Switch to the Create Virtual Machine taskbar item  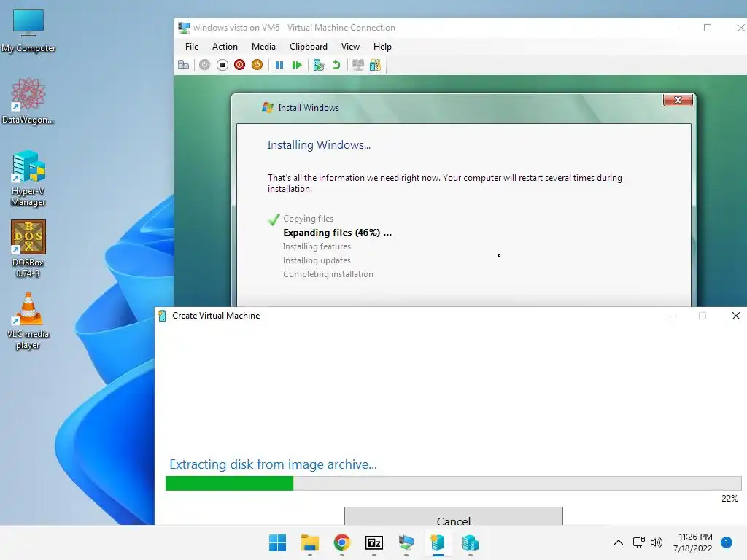pyautogui.click(x=438, y=542)
